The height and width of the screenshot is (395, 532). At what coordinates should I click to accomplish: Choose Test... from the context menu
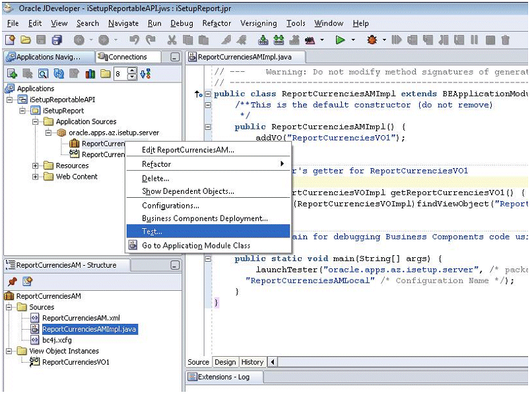click(x=208, y=231)
